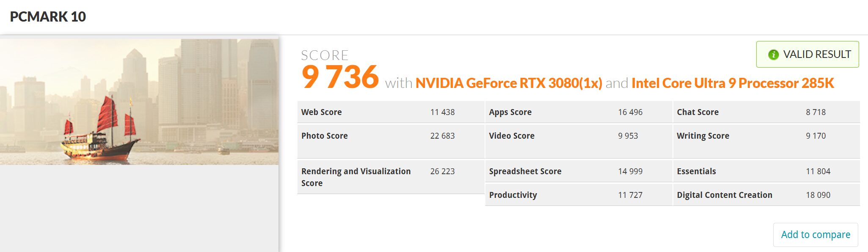Select the Chat Score label
Image resolution: width=868 pixels, height=252 pixels.
click(698, 112)
